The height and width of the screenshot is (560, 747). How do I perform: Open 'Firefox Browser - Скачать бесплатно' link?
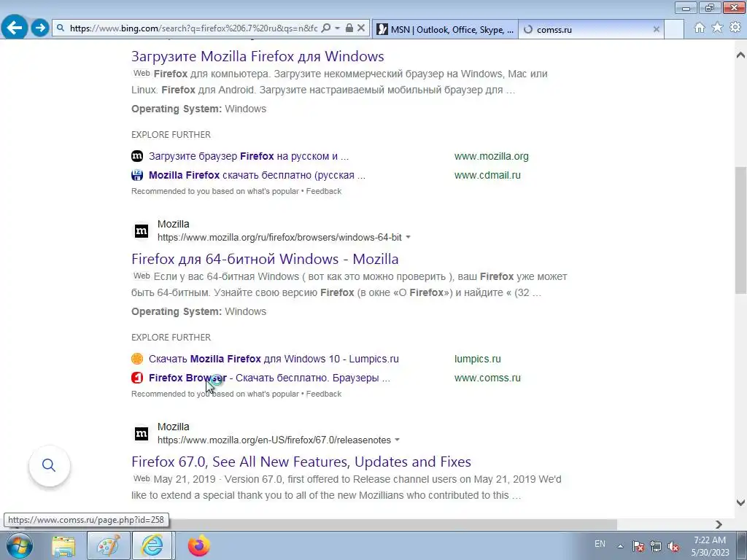269,378
